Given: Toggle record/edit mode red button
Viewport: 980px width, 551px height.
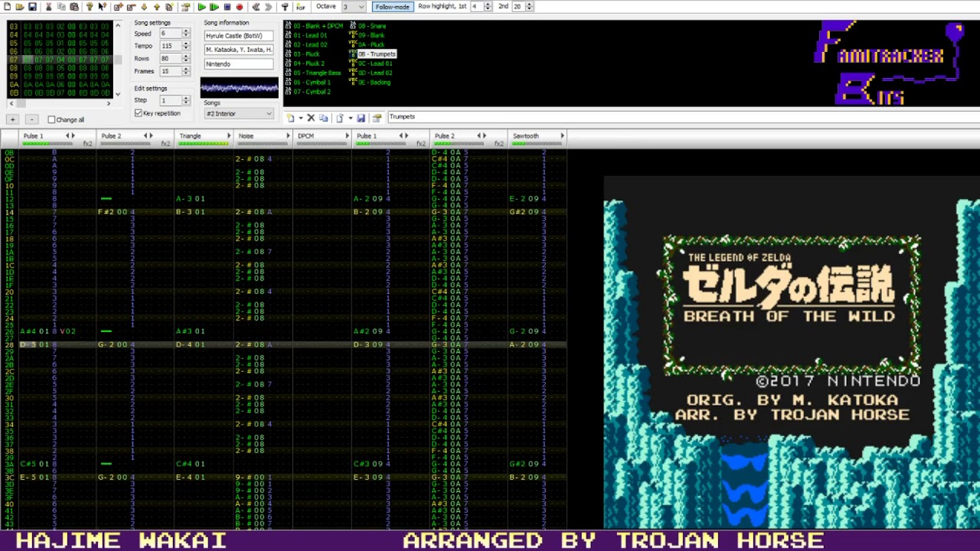Looking at the screenshot, I should [240, 7].
